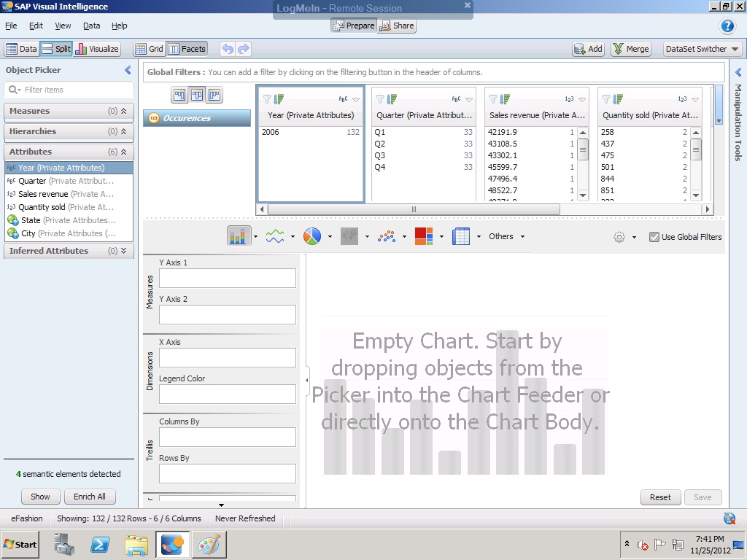Click the Start button

coord(20,544)
